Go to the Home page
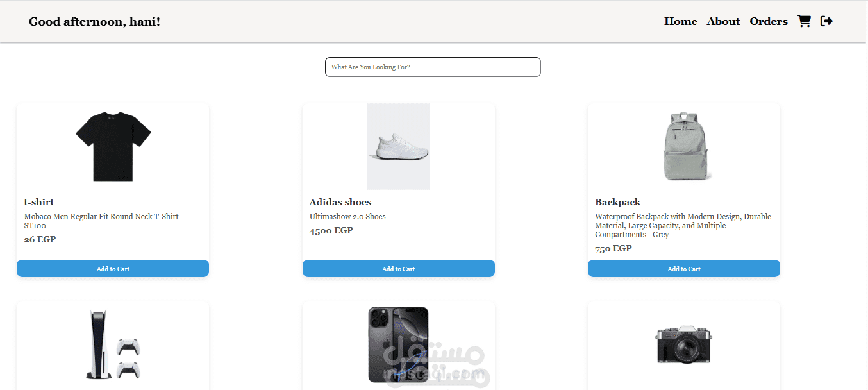 point(681,21)
